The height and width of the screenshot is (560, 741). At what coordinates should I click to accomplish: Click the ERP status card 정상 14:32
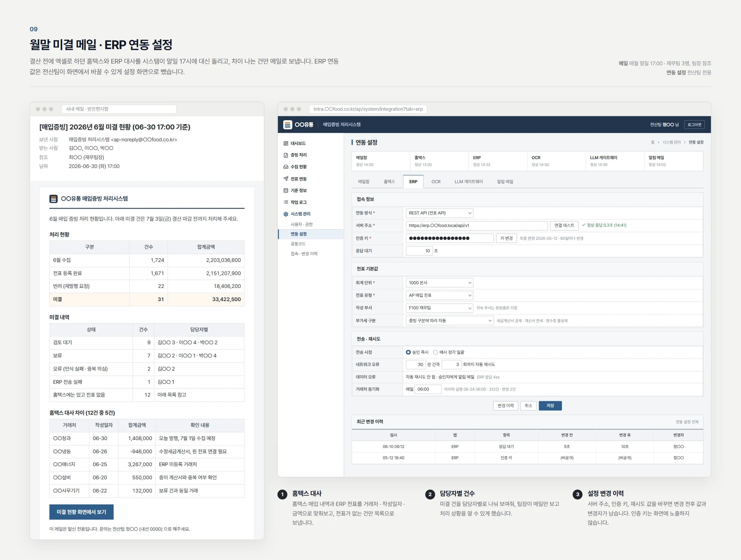[498, 161]
